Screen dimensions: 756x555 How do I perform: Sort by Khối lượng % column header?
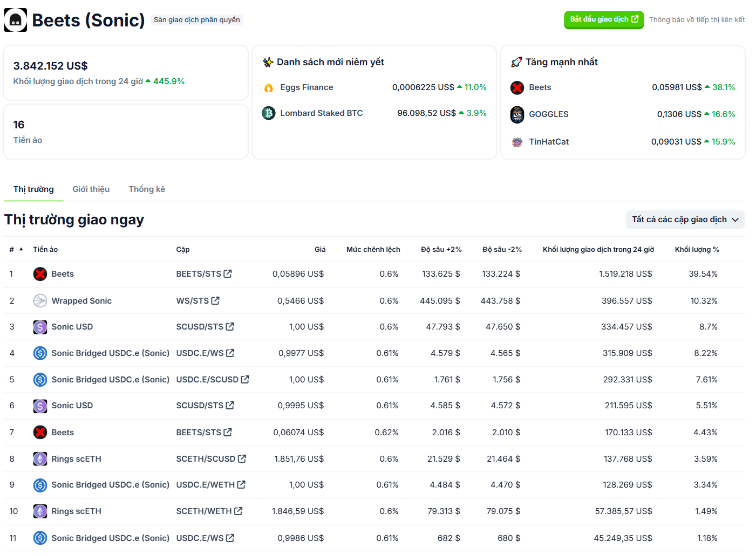697,249
